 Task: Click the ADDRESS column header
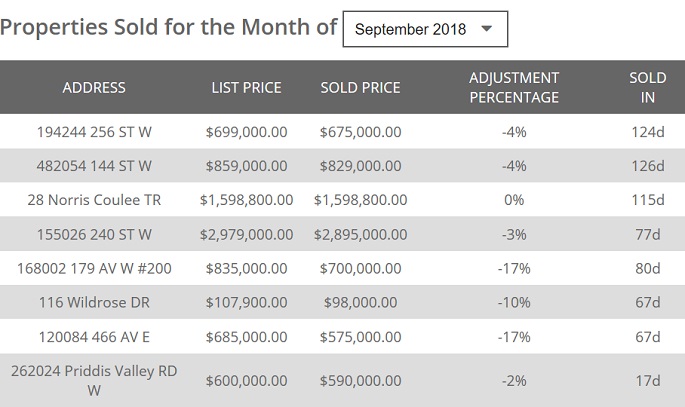[x=94, y=87]
